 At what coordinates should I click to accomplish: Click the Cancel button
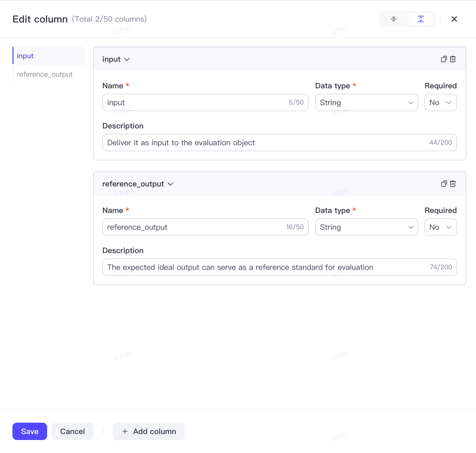(x=73, y=431)
